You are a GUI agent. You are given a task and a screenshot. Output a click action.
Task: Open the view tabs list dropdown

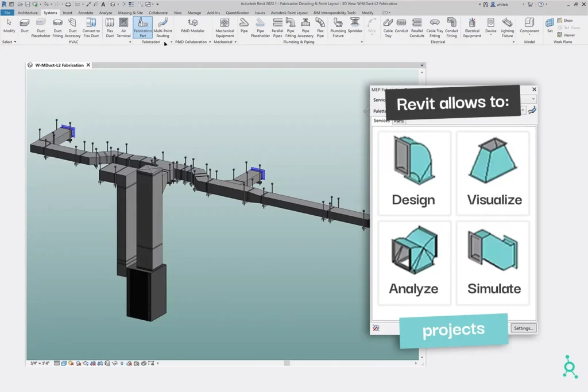point(422,65)
